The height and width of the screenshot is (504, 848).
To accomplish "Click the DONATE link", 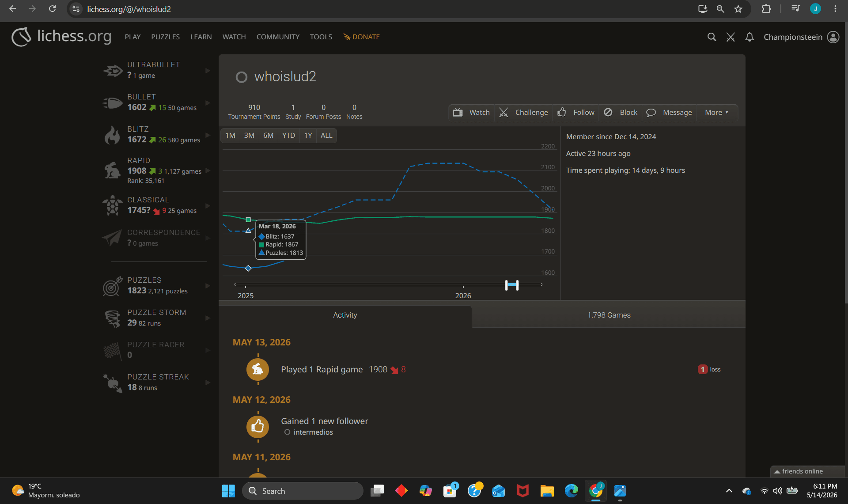I will [362, 37].
